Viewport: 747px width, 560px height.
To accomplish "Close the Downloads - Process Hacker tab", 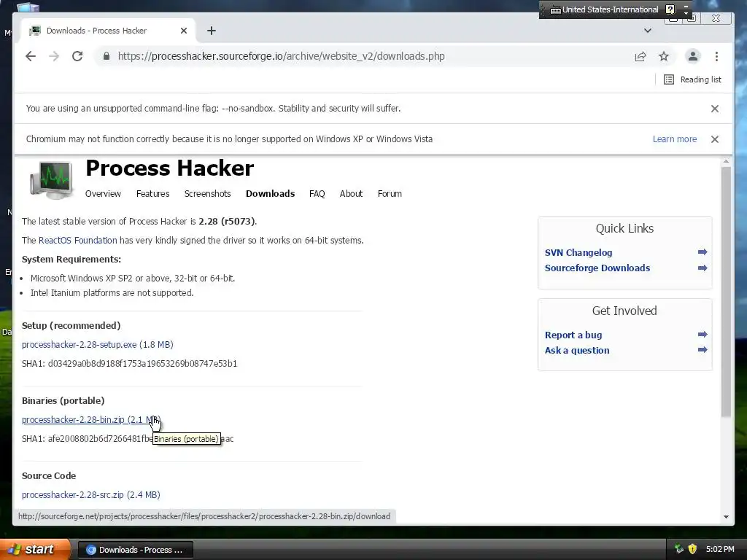I will (184, 31).
